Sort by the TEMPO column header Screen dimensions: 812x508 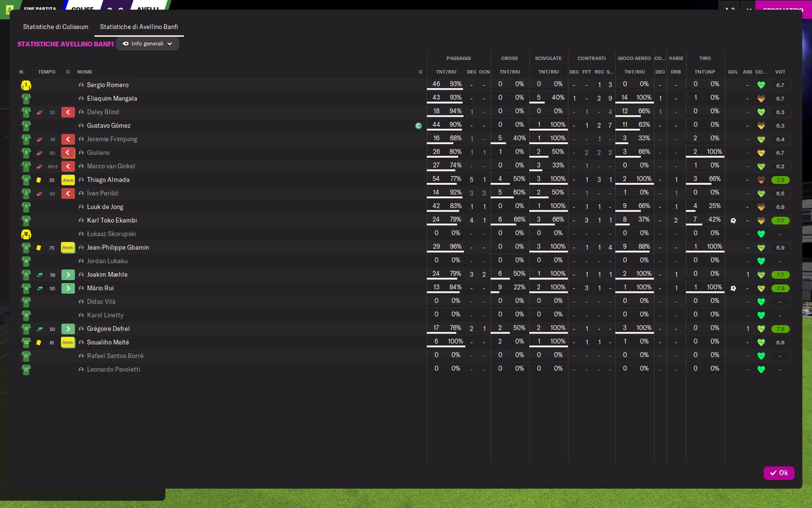pyautogui.click(x=47, y=72)
